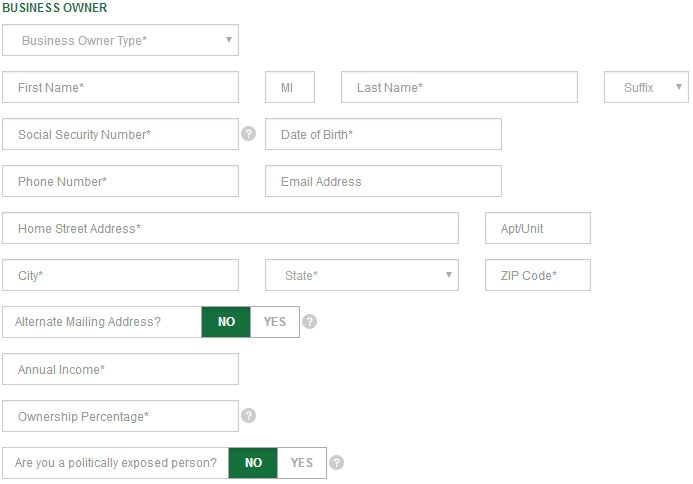Select NO for politically exposed person

[253, 463]
